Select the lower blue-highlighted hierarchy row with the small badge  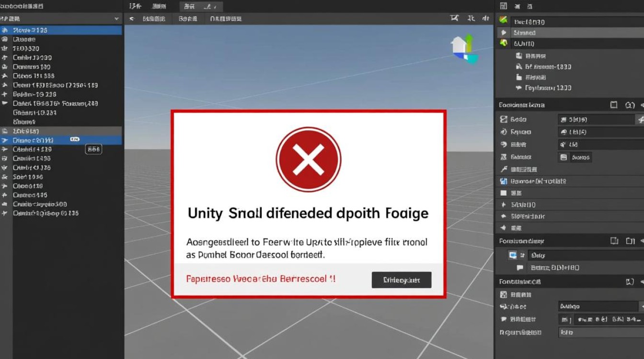tap(61, 140)
